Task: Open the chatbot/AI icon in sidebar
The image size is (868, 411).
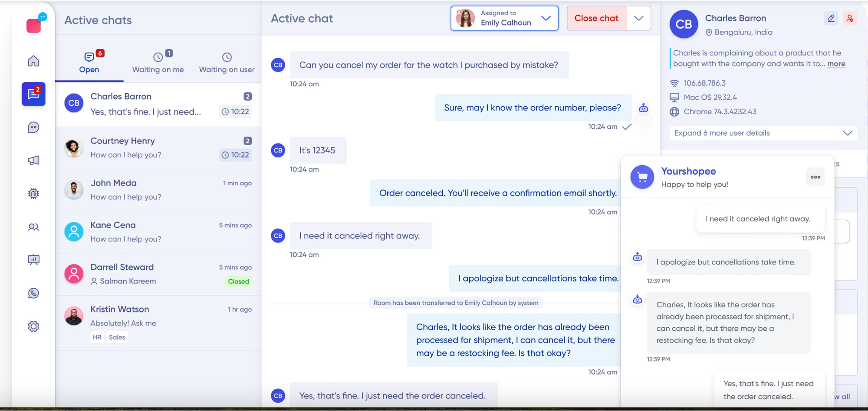Action: click(33, 193)
